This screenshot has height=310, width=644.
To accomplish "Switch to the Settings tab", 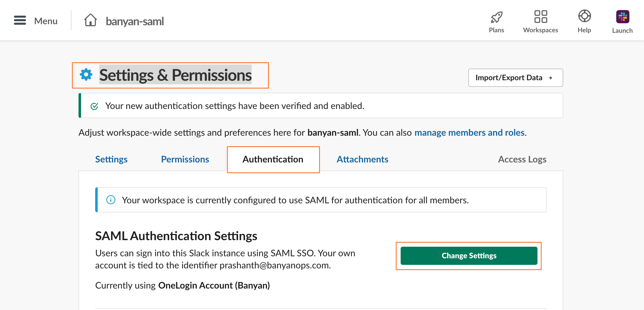I will click(x=111, y=159).
